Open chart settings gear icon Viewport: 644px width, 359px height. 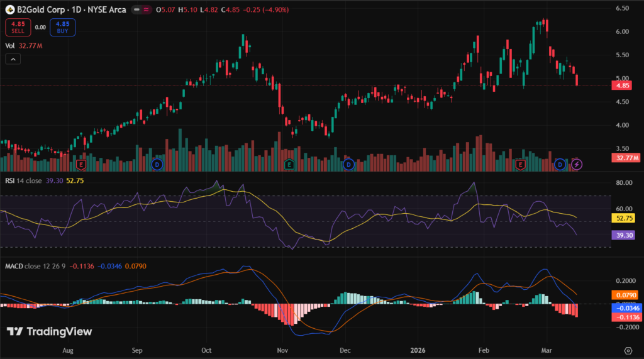(x=628, y=350)
